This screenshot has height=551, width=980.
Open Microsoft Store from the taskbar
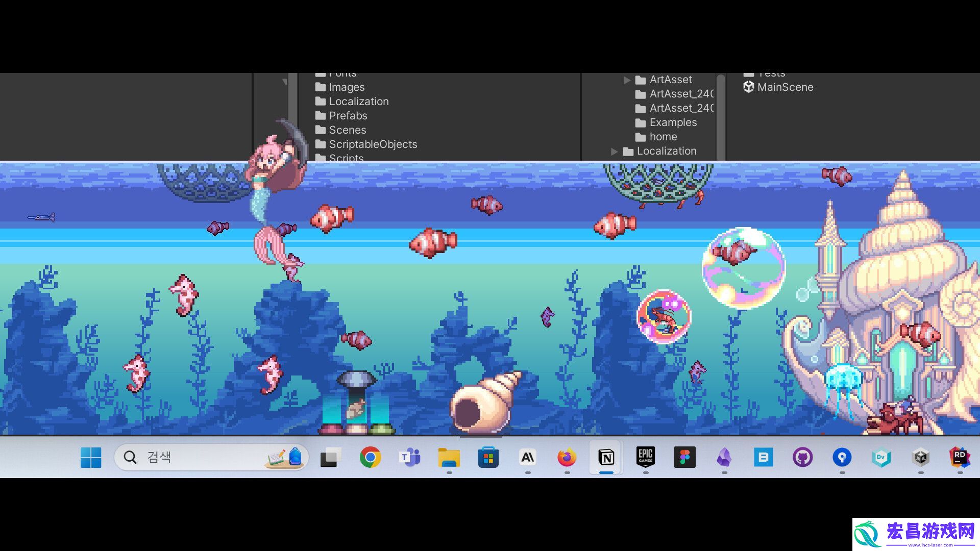[x=488, y=458]
